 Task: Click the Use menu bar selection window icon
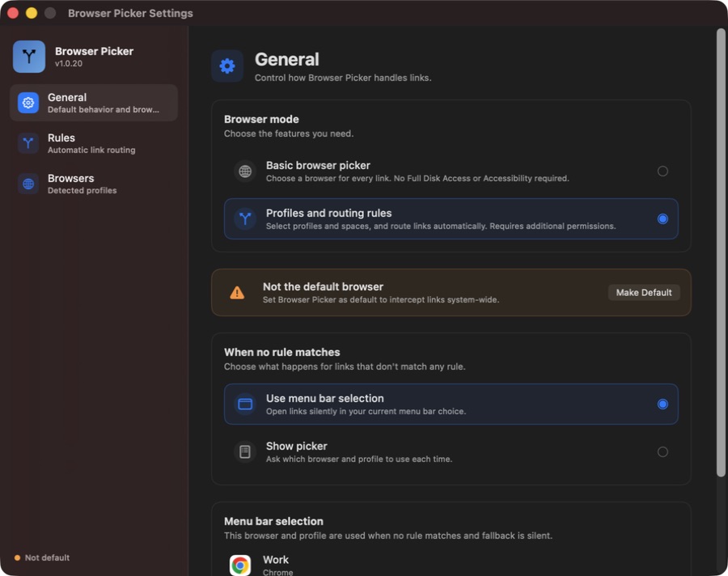pyautogui.click(x=245, y=404)
